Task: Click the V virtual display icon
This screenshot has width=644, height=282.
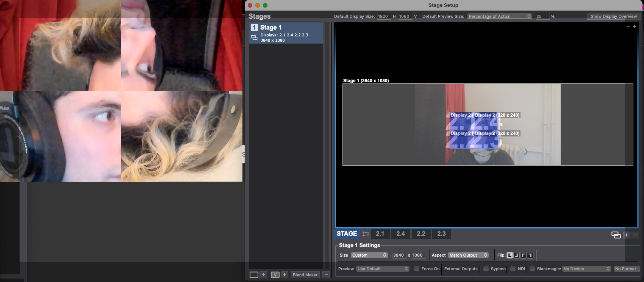Action: 275,275
